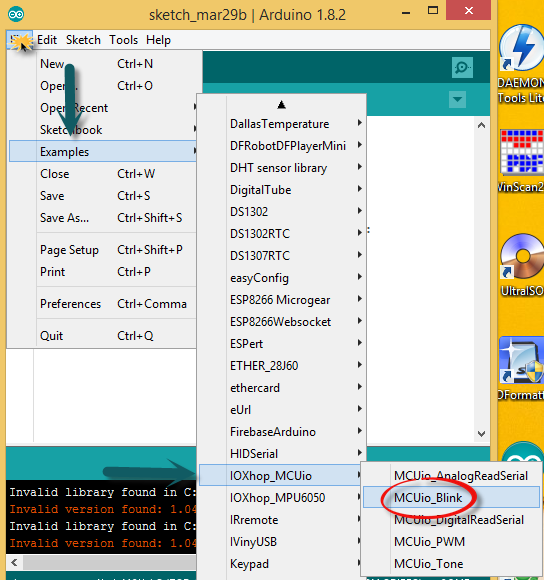The image size is (544, 580).
Task: Choose Open Recent submenu
Action: [103, 108]
